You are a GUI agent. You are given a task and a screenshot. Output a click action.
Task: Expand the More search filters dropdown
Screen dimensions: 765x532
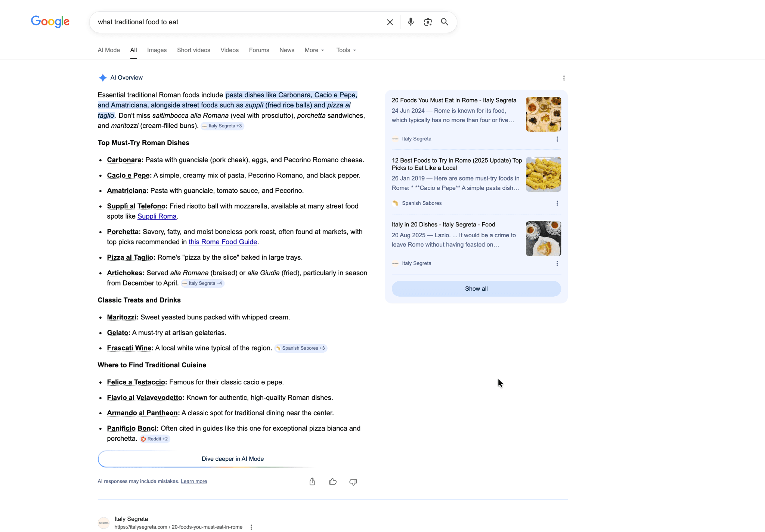314,50
